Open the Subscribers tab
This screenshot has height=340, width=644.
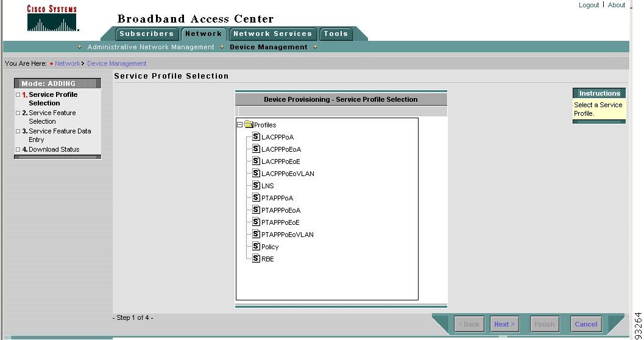147,34
